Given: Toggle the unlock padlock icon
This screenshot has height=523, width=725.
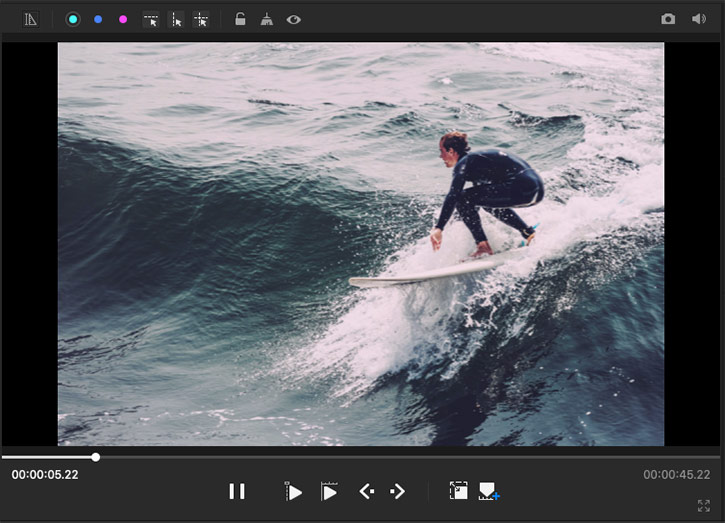Looking at the screenshot, I should [240, 19].
